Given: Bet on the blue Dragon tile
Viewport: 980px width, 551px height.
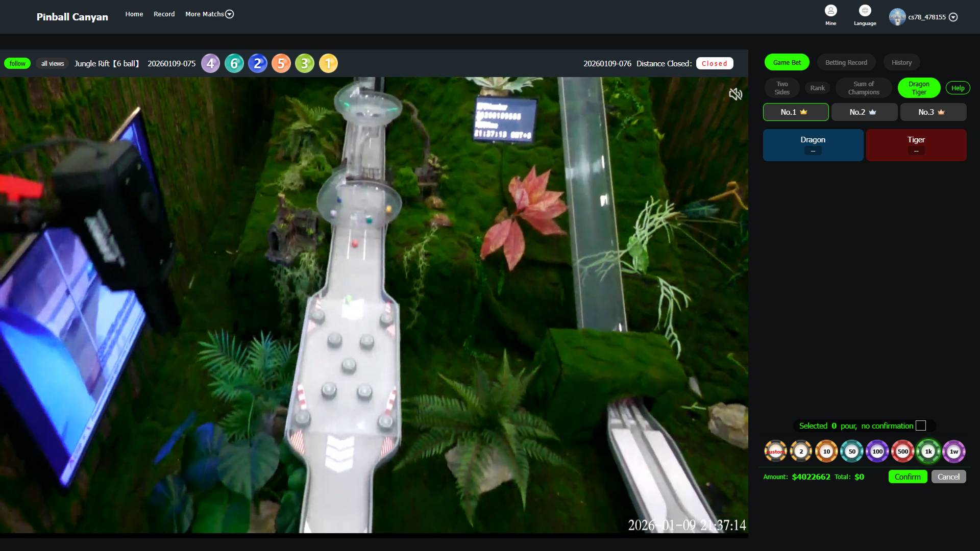Looking at the screenshot, I should (x=813, y=145).
